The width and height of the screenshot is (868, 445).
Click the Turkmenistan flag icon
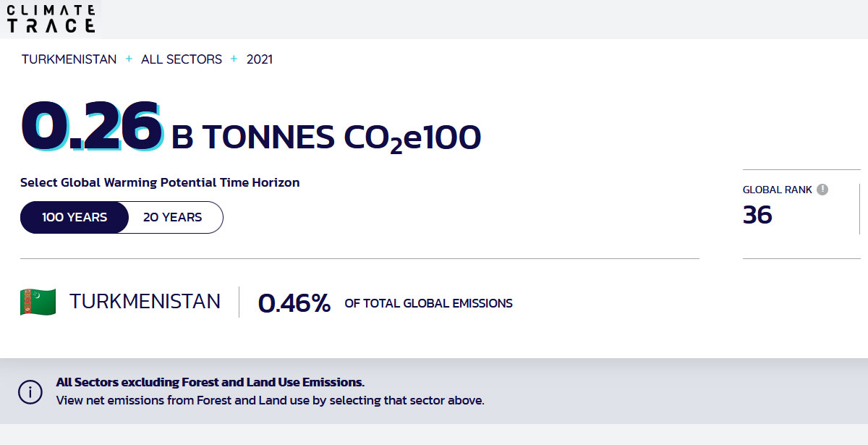pos(38,302)
